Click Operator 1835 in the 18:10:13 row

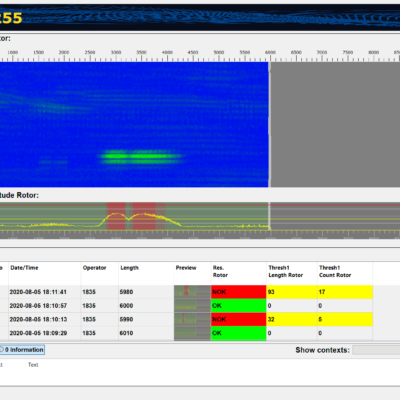[89, 319]
